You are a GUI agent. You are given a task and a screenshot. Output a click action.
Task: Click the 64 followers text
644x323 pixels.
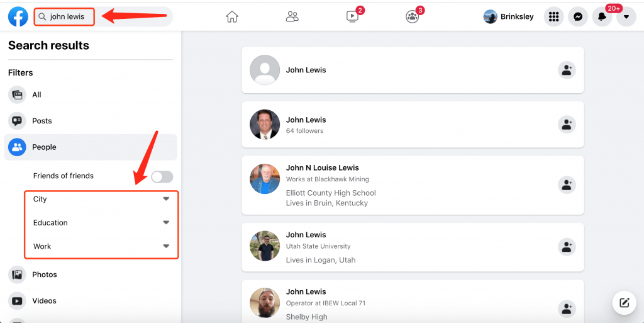click(x=305, y=131)
